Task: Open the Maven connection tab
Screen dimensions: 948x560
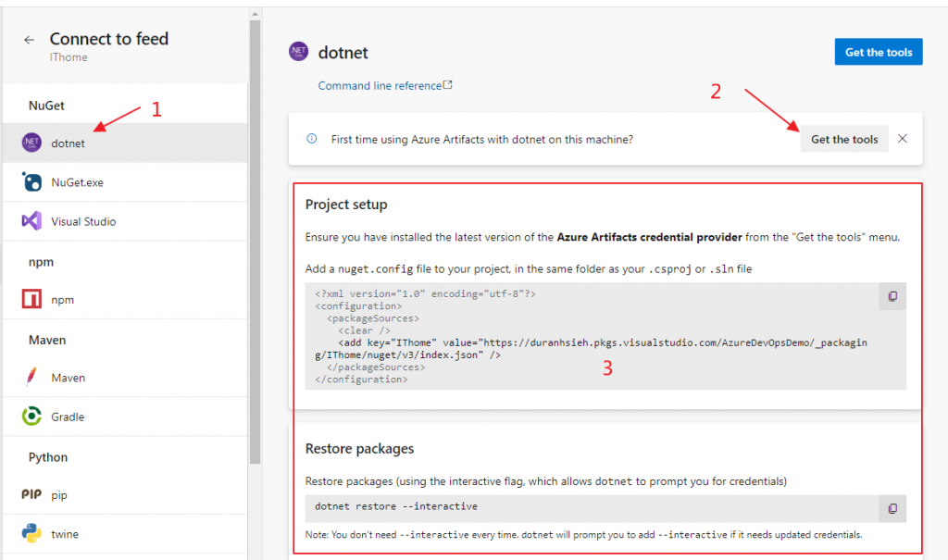Action: click(68, 378)
